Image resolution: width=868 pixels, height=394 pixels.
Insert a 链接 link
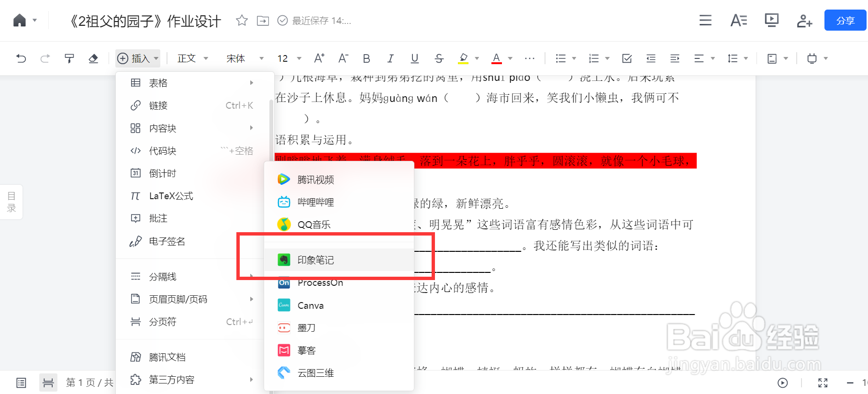[x=193, y=105]
